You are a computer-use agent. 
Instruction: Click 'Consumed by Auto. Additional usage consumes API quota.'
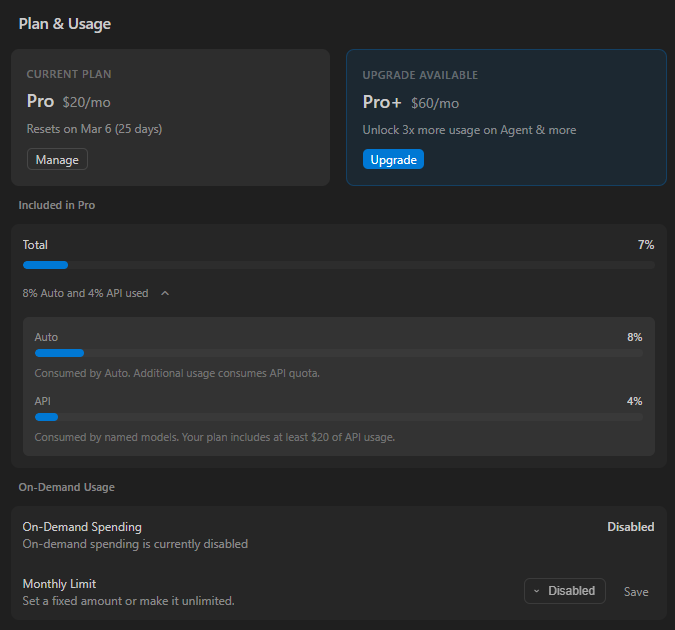[177, 373]
